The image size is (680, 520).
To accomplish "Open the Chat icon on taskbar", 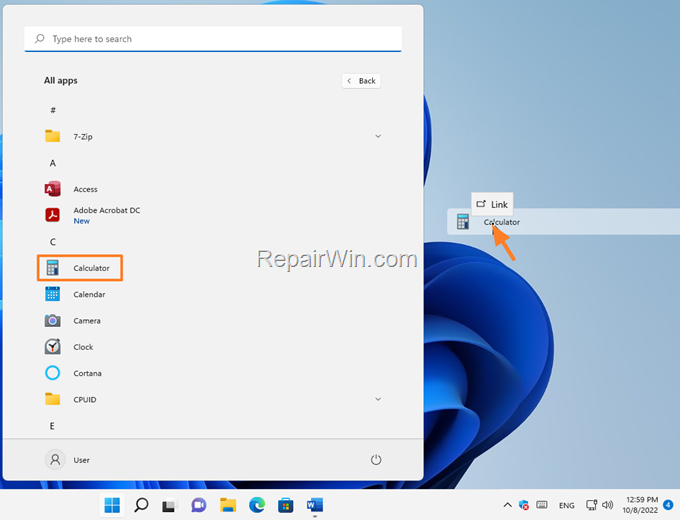I will pos(199,505).
